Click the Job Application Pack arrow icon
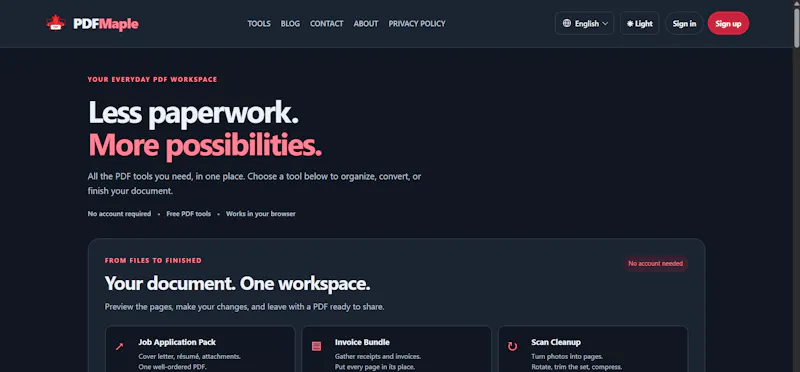 click(x=119, y=346)
